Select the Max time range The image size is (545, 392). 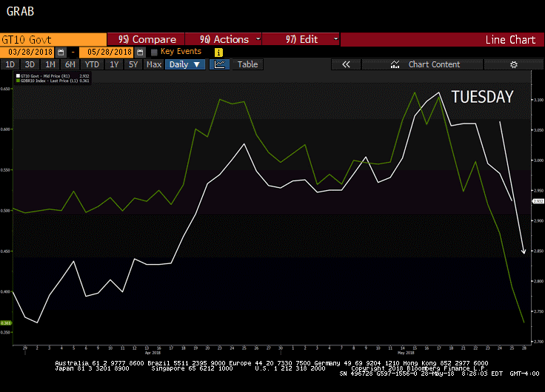click(153, 64)
